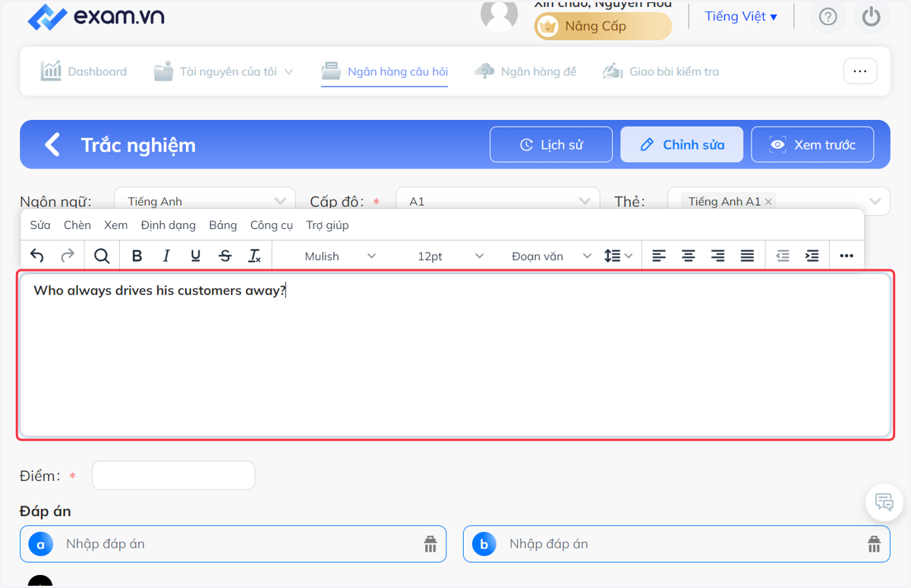Image resolution: width=911 pixels, height=588 pixels.
Task: Click into the question text editor
Action: [x=455, y=355]
